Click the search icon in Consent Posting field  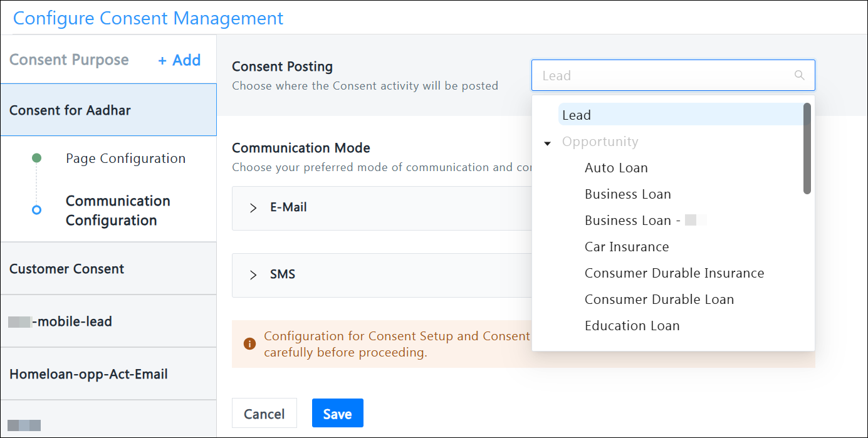tap(799, 75)
